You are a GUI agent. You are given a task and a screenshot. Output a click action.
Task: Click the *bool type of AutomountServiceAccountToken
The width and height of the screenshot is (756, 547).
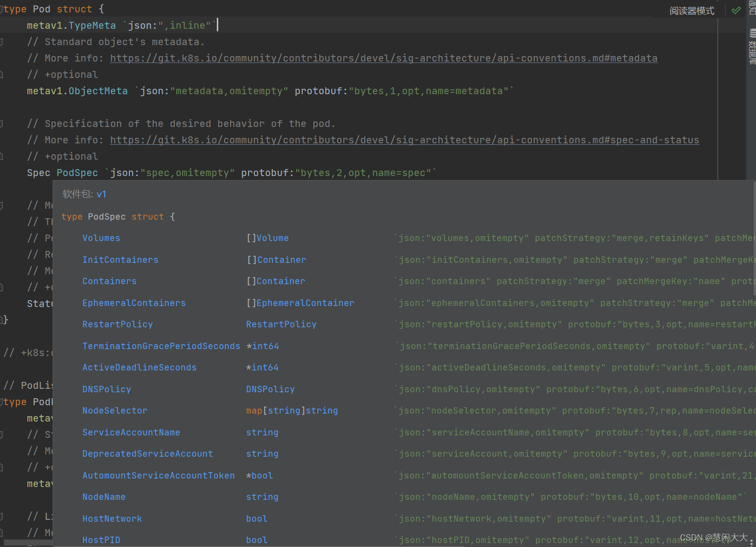point(260,476)
